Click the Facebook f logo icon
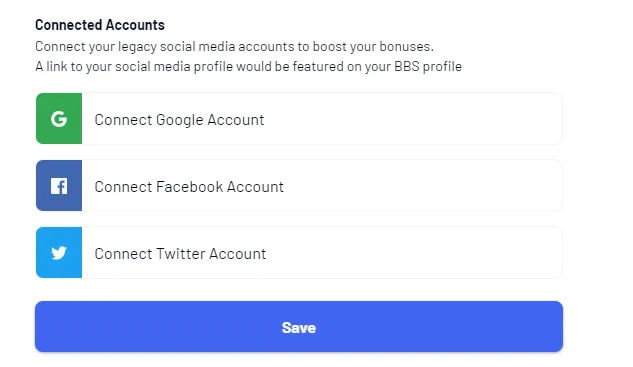 pos(59,186)
